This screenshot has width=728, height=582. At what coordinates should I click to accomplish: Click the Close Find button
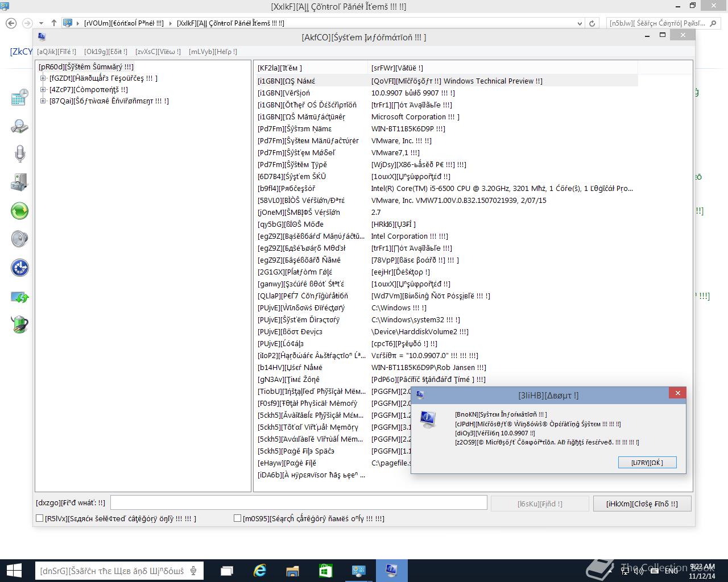coord(642,504)
